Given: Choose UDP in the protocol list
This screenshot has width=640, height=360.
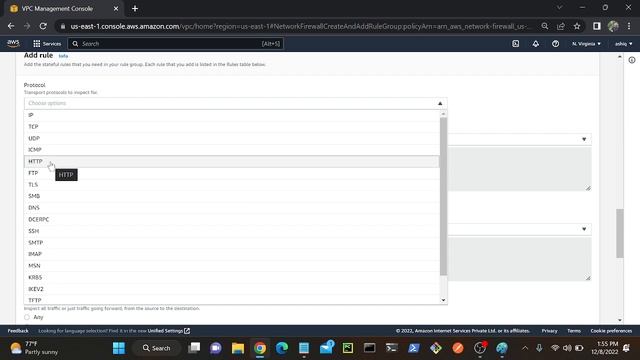Looking at the screenshot, I should [232, 138].
